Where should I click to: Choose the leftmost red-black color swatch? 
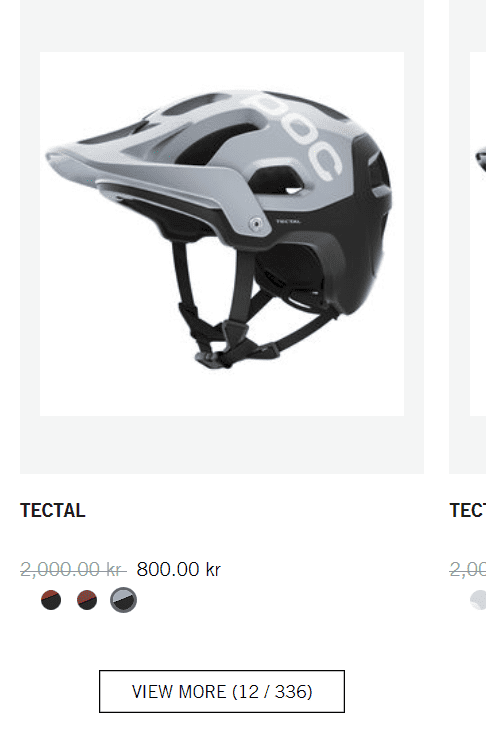(51, 600)
